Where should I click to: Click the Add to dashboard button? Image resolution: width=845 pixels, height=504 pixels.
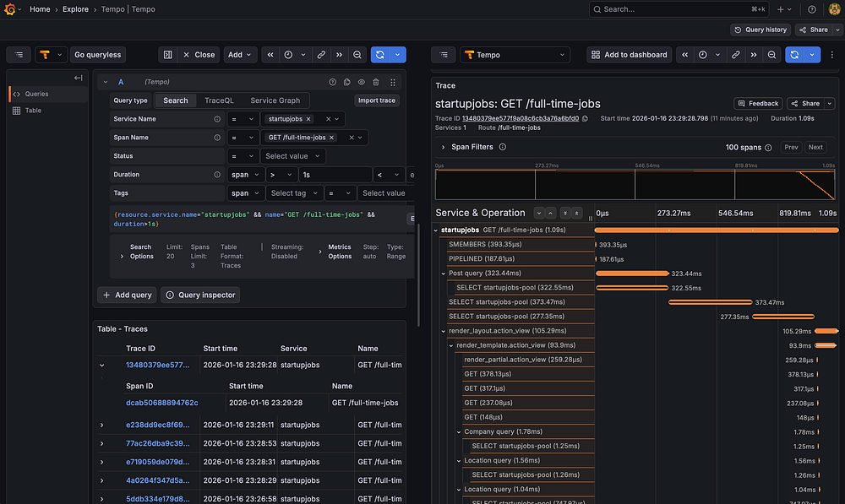628,55
